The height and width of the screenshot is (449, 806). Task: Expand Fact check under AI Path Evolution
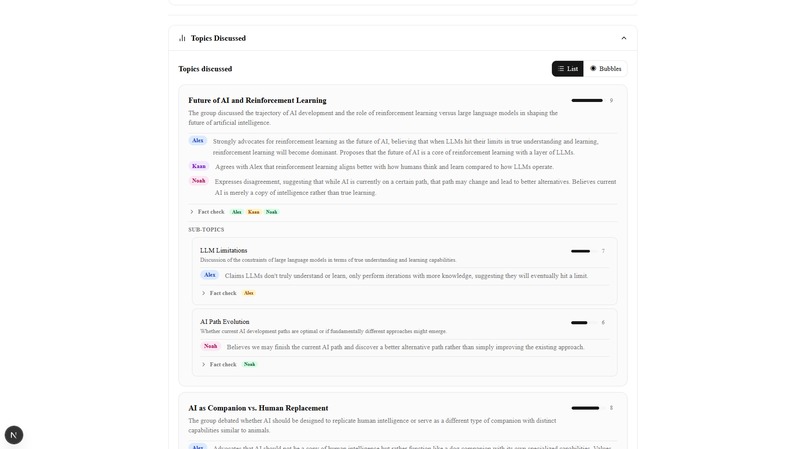click(x=219, y=365)
